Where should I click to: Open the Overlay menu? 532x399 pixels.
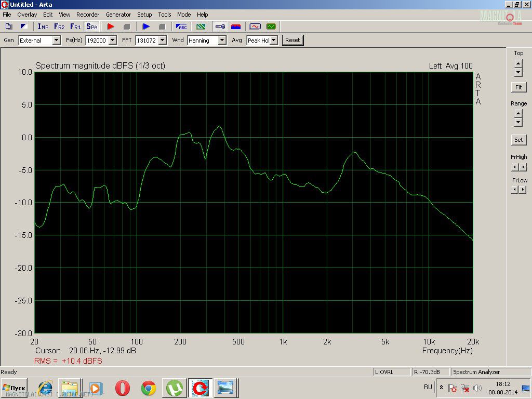[27, 15]
